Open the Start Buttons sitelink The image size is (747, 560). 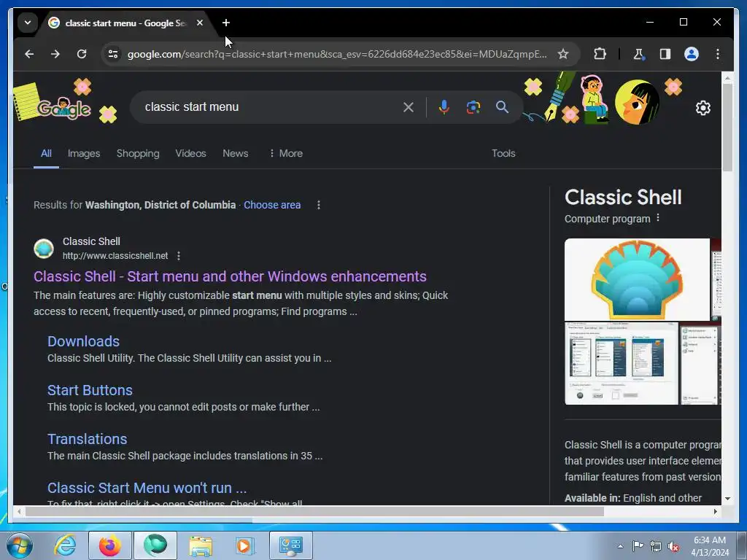pyautogui.click(x=90, y=390)
